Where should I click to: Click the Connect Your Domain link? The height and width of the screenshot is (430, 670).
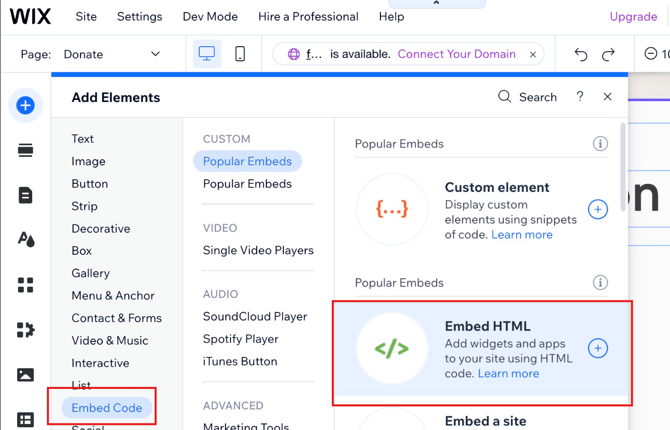click(456, 54)
